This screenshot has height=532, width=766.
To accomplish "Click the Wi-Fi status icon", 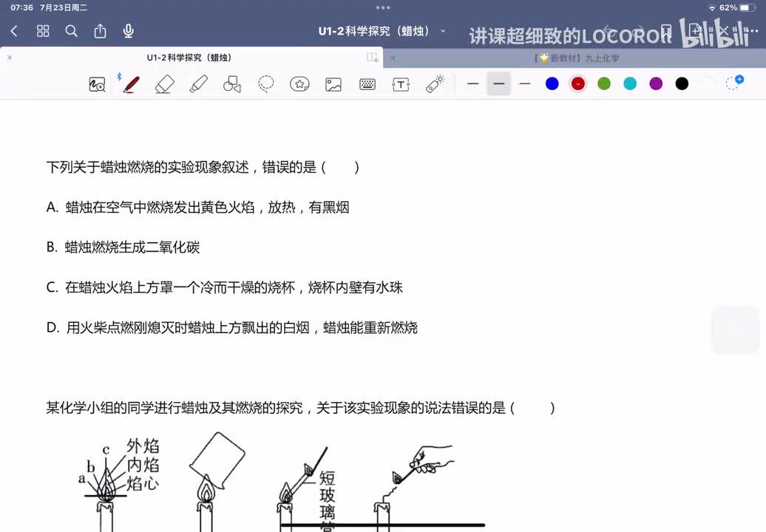I will click(712, 8).
